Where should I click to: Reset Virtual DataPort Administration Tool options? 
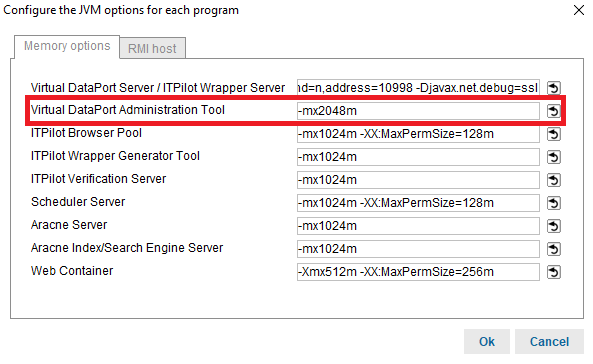pyautogui.click(x=553, y=111)
